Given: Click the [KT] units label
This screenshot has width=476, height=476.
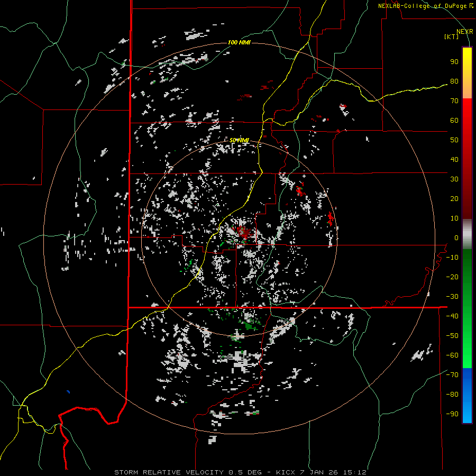Looking at the screenshot, I should (x=452, y=36).
